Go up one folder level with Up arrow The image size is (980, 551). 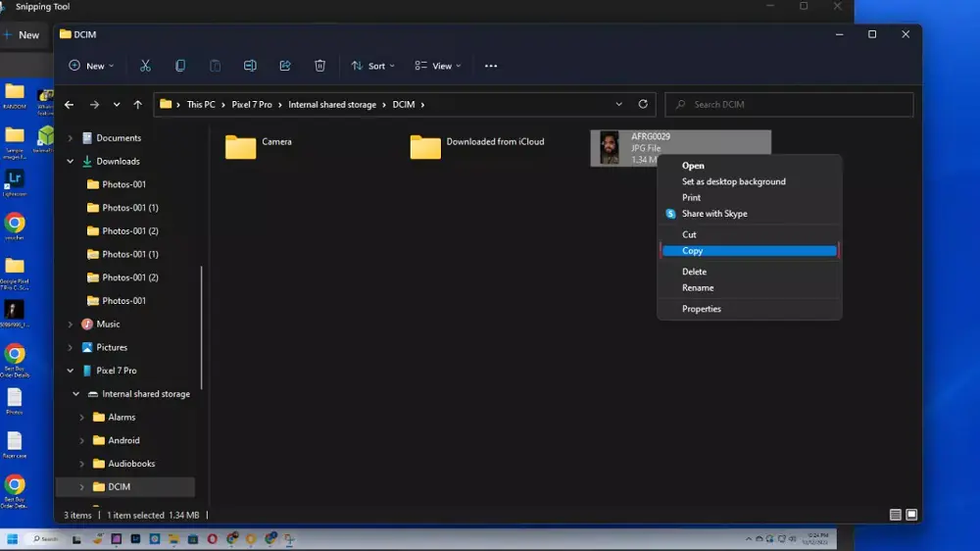pos(137,105)
